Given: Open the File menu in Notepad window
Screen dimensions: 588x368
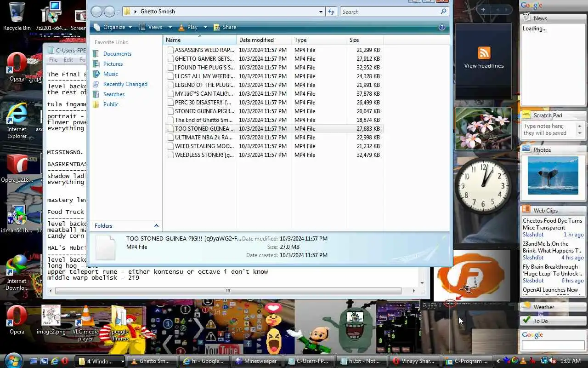Looking at the screenshot, I should point(53,60).
